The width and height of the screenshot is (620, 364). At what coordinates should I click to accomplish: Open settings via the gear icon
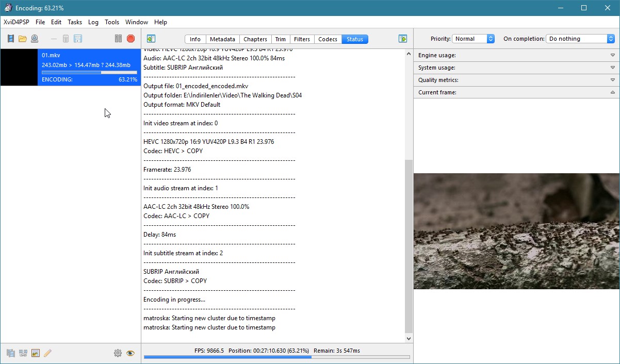(x=118, y=353)
